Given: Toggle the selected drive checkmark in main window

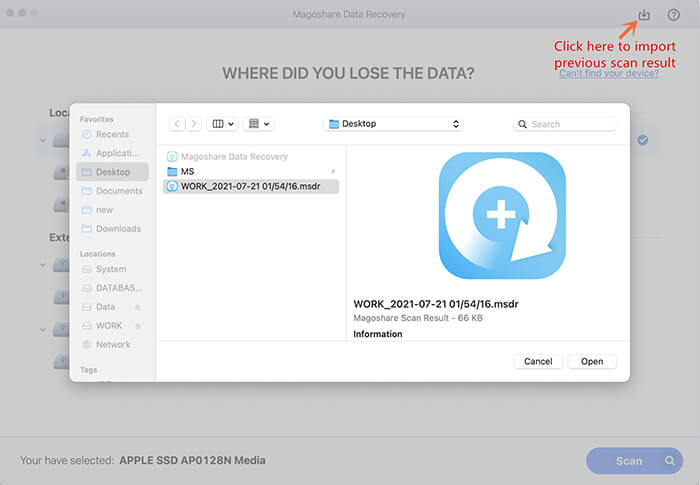Looking at the screenshot, I should [643, 140].
